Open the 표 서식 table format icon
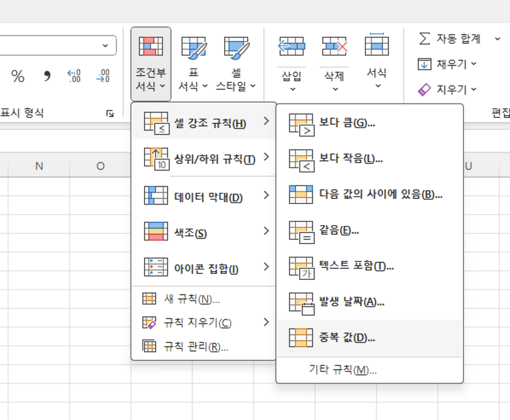This screenshot has width=510, height=420. [193, 48]
